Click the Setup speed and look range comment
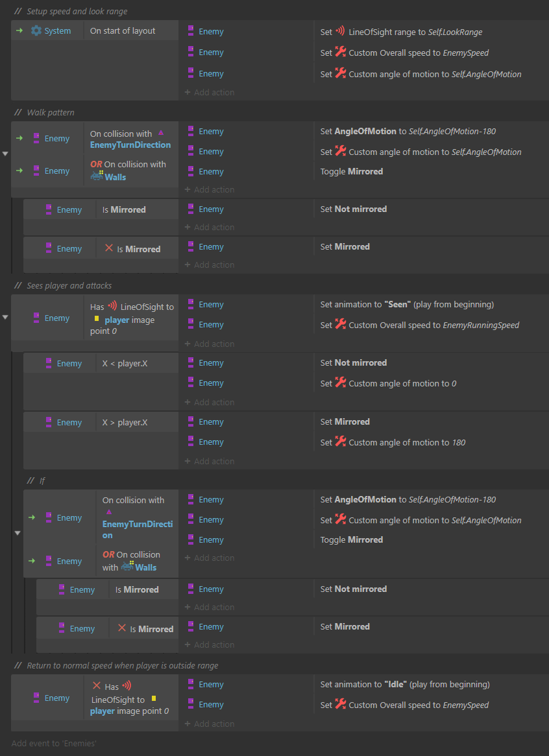The image size is (549, 756). tap(77, 11)
